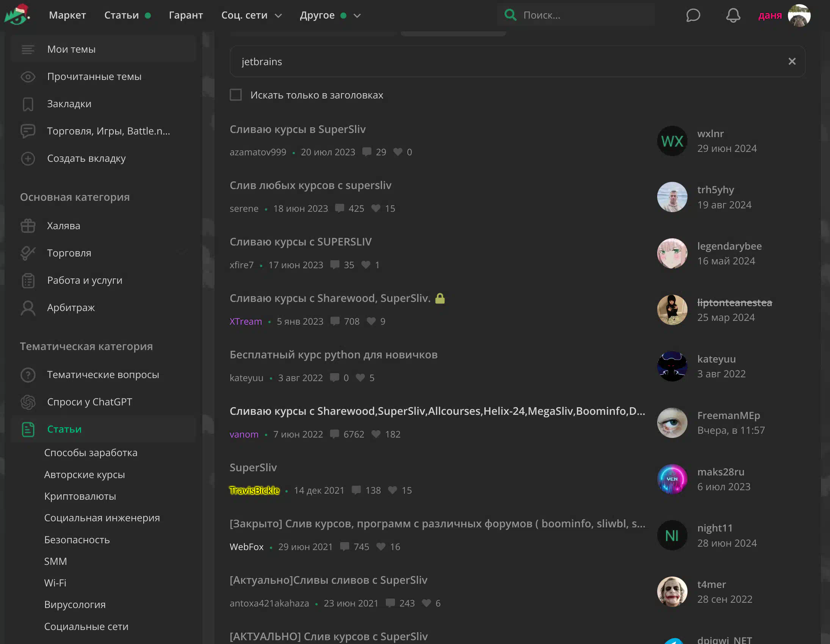830x644 pixels.
Task: Click the question mark icon for Тематические вопросы
Action: pyautogui.click(x=28, y=375)
